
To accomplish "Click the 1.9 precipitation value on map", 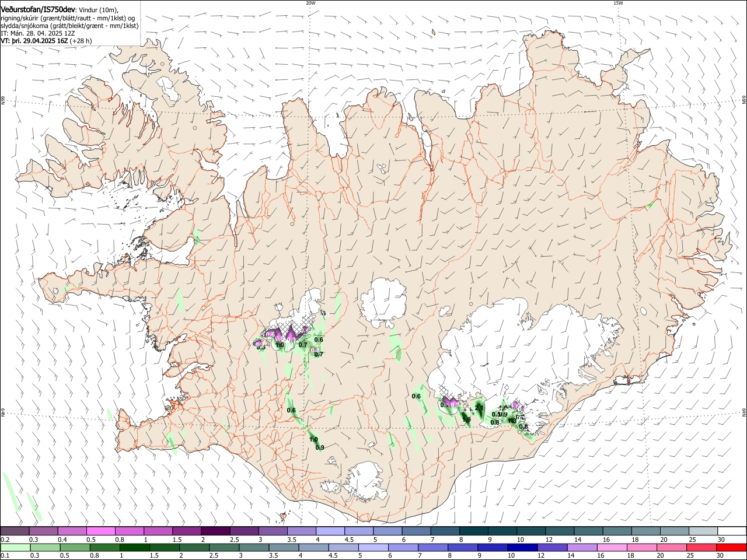I will click(466, 419).
